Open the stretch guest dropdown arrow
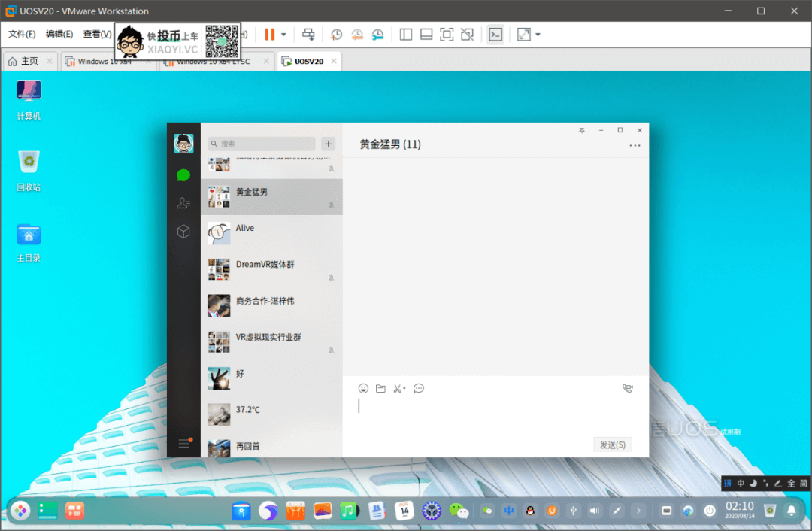Viewport: 812px width, 531px height. [538, 35]
